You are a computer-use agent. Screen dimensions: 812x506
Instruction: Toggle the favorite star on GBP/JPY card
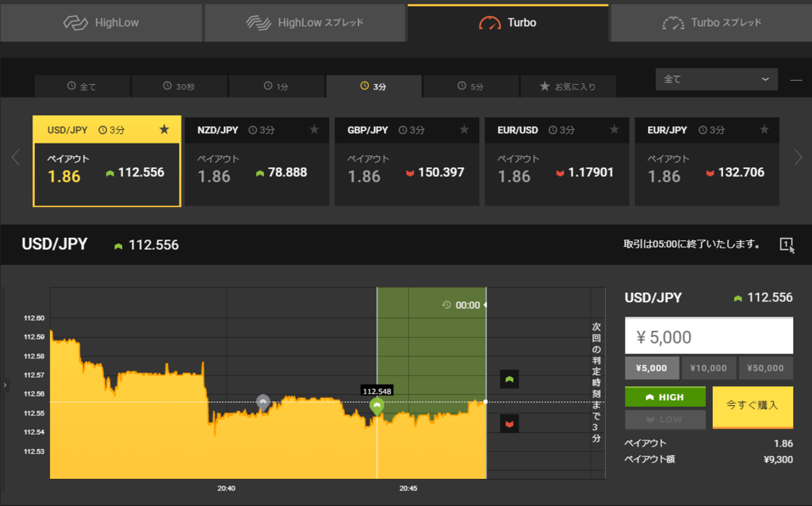[x=464, y=129]
